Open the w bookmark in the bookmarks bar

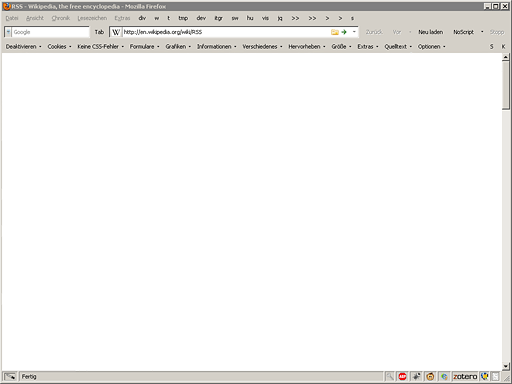click(x=157, y=18)
